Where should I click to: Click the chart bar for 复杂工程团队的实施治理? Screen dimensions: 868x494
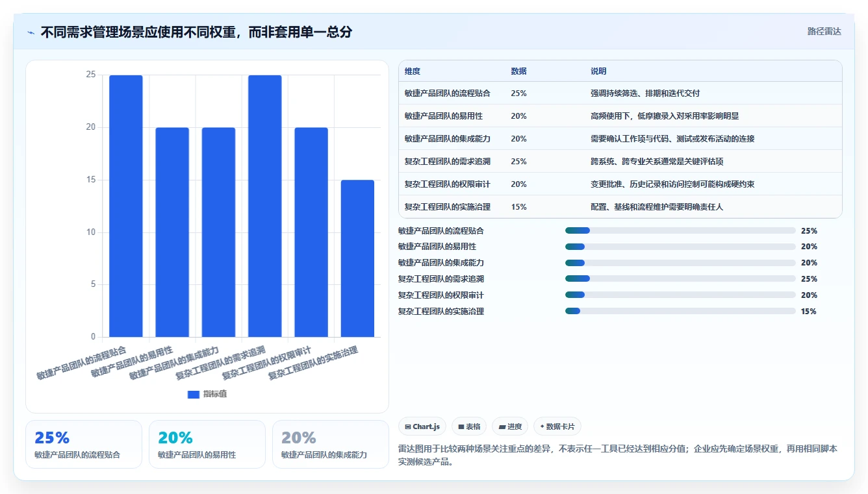point(357,258)
